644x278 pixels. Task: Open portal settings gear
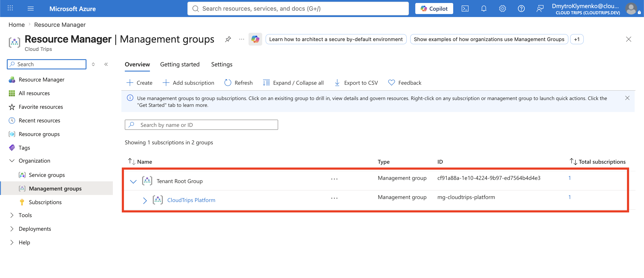click(502, 9)
